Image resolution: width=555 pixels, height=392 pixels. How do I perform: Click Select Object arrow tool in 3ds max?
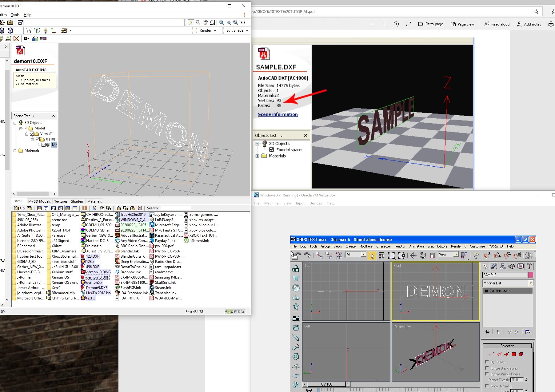pos(372,255)
